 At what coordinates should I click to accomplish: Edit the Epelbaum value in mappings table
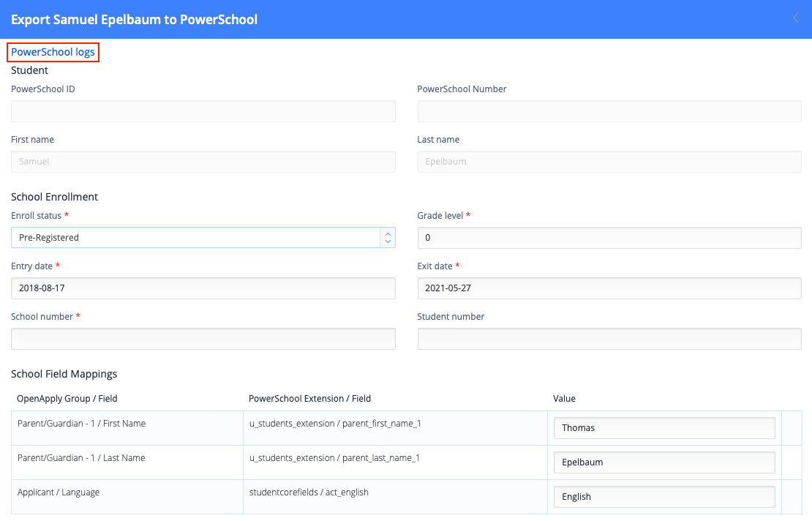click(664, 462)
